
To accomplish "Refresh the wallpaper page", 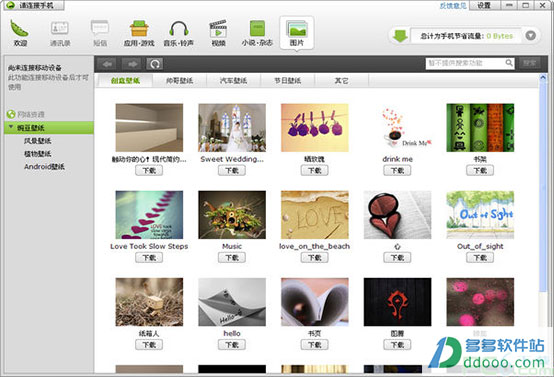I will click(x=155, y=64).
